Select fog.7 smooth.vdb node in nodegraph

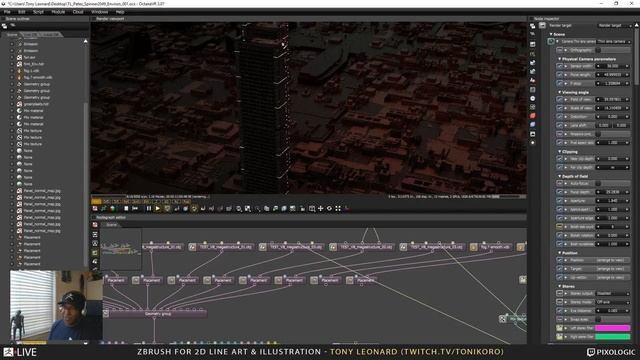pos(491,247)
